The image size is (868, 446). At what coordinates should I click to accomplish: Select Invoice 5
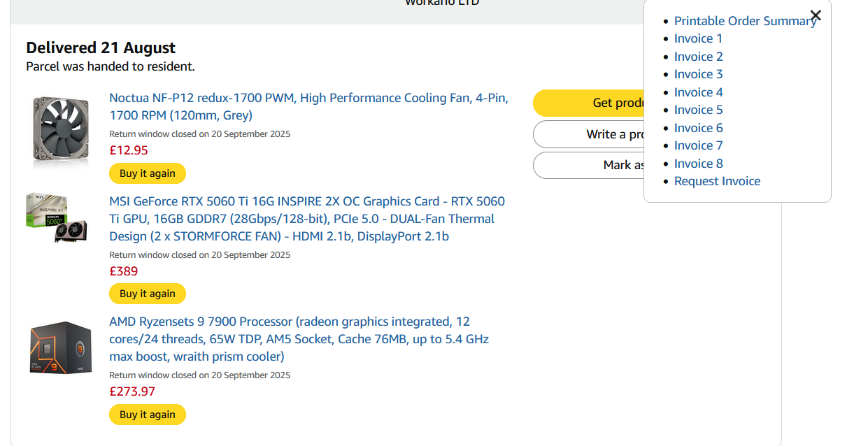(698, 110)
